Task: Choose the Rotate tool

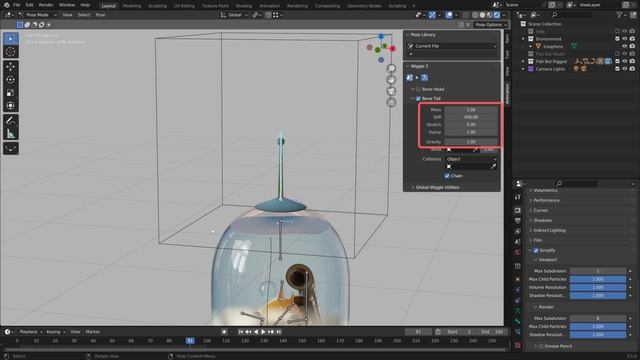Action: pyautogui.click(x=11, y=80)
